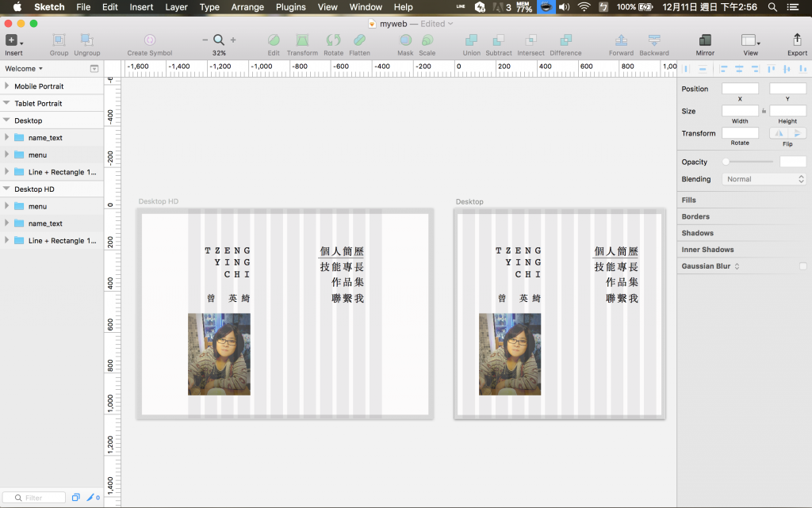The width and height of the screenshot is (812, 508).
Task: Click the Ungroup toolbar icon
Action: 86,40
